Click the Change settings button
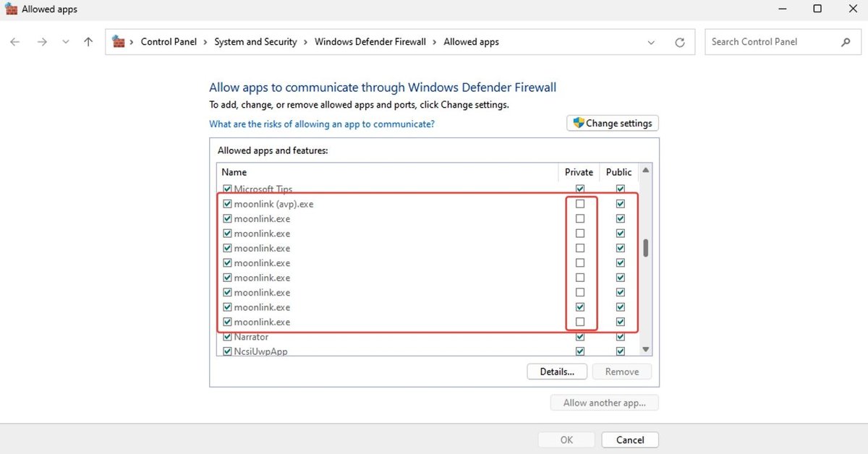 (613, 124)
